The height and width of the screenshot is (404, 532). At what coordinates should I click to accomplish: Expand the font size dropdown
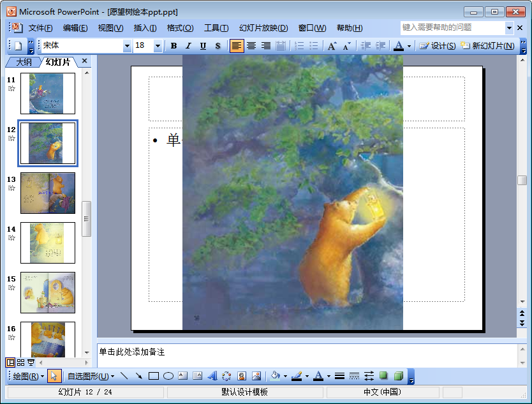(x=158, y=46)
